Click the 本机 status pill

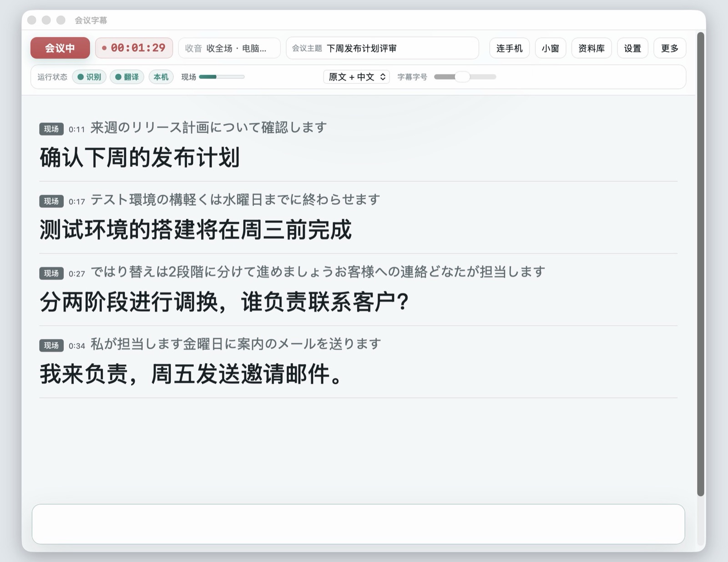(x=161, y=77)
